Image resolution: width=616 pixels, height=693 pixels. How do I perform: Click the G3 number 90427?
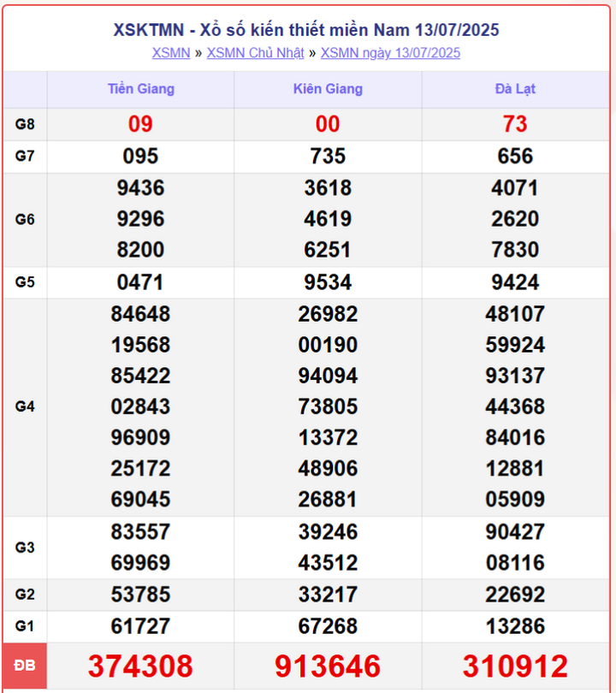515,532
